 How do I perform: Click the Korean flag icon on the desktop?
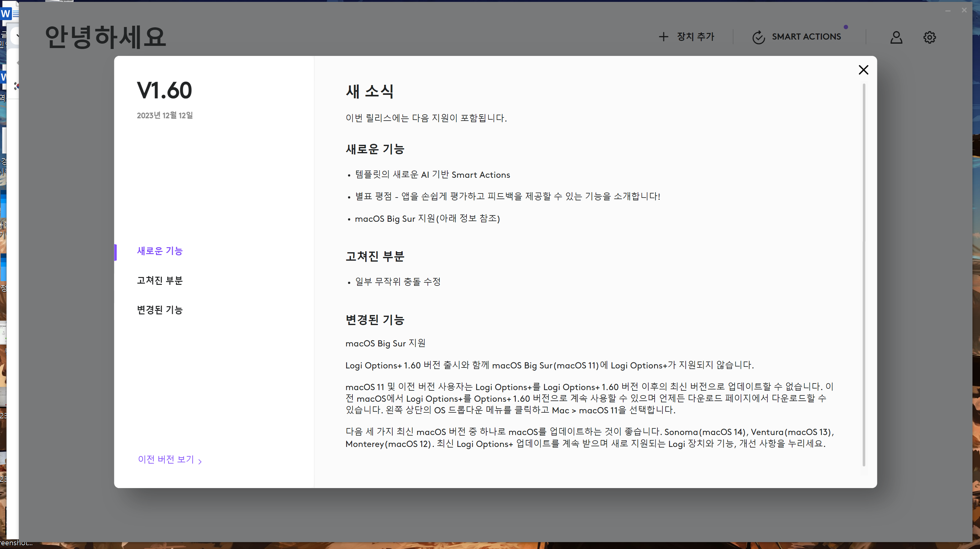coord(17,86)
